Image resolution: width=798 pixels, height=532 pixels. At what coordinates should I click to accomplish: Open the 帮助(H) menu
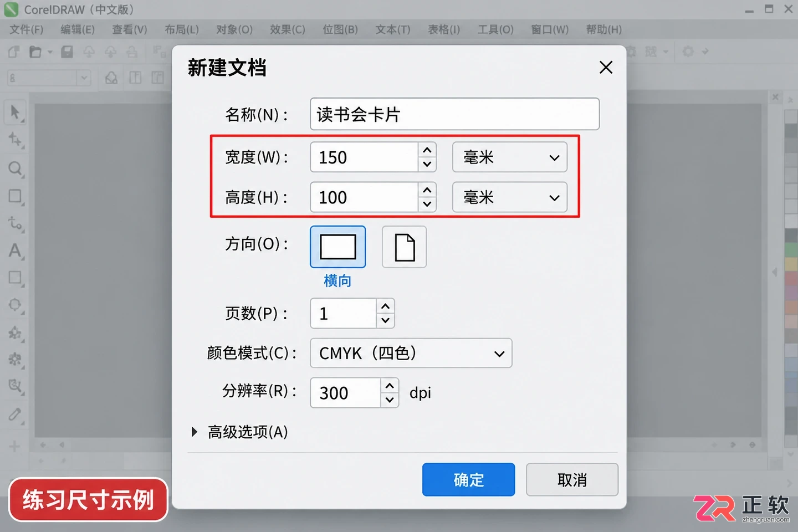[x=604, y=29]
